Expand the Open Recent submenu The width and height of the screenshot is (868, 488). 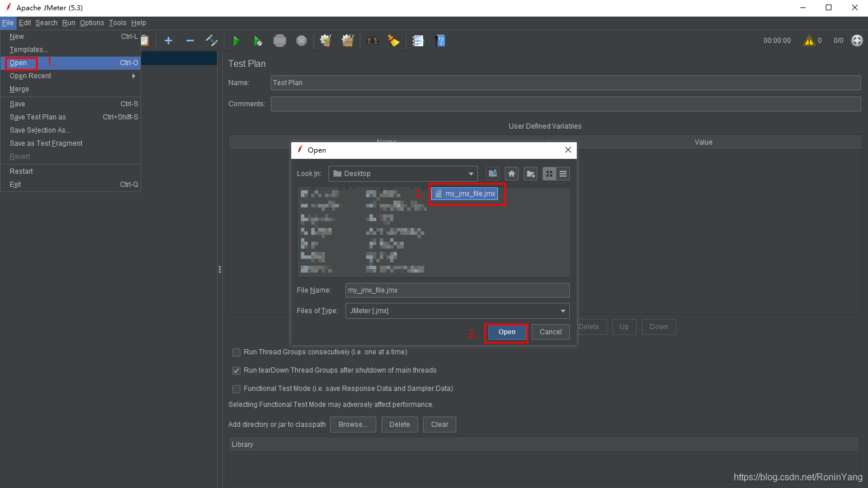[71, 76]
